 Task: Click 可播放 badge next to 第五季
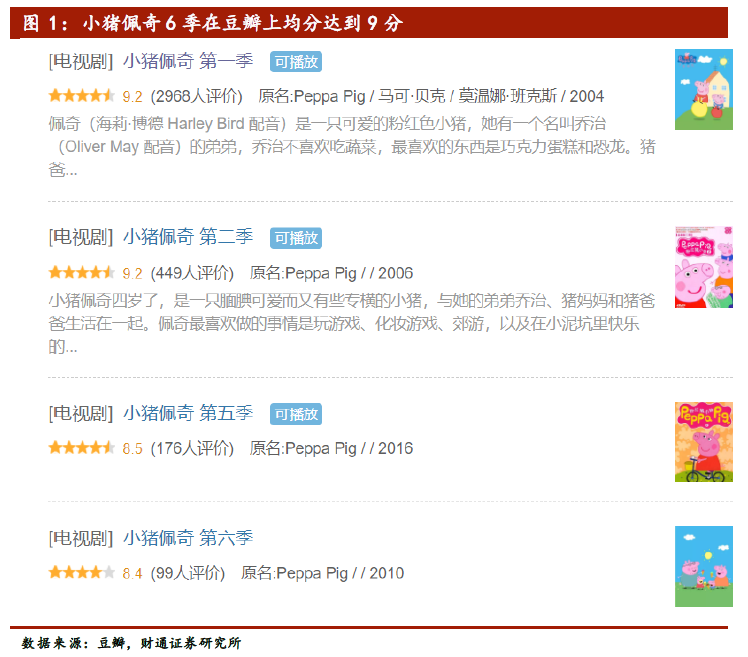296,414
